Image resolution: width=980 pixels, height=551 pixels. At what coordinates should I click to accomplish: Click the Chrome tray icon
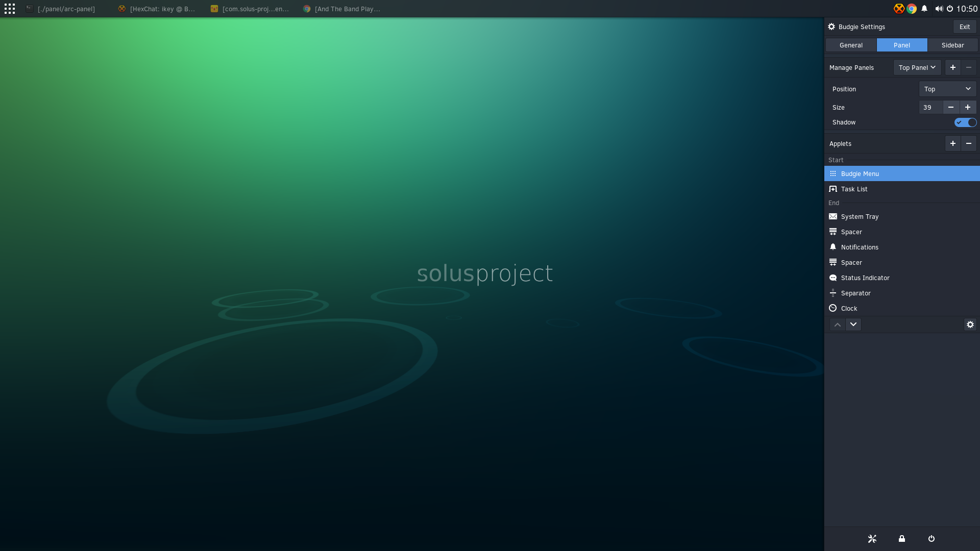912,9
